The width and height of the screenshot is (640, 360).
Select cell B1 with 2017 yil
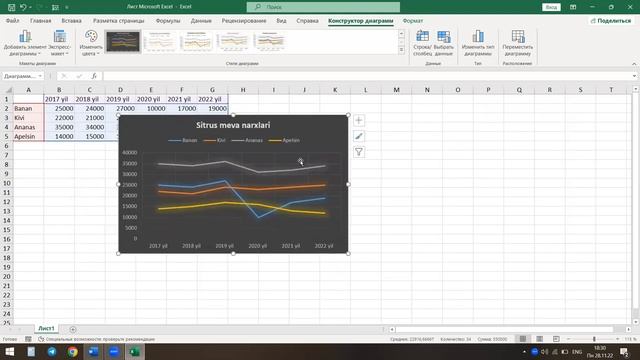tap(59, 99)
